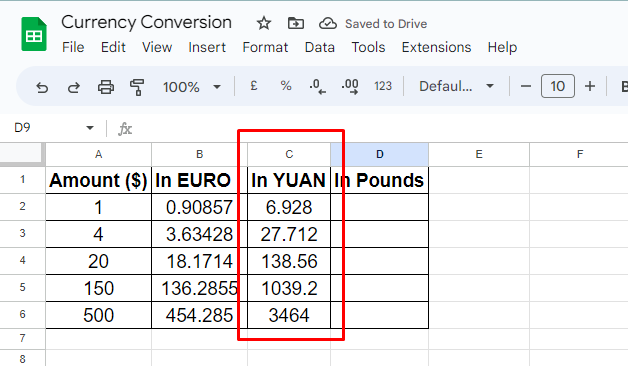Click the move to folder icon

tap(296, 23)
